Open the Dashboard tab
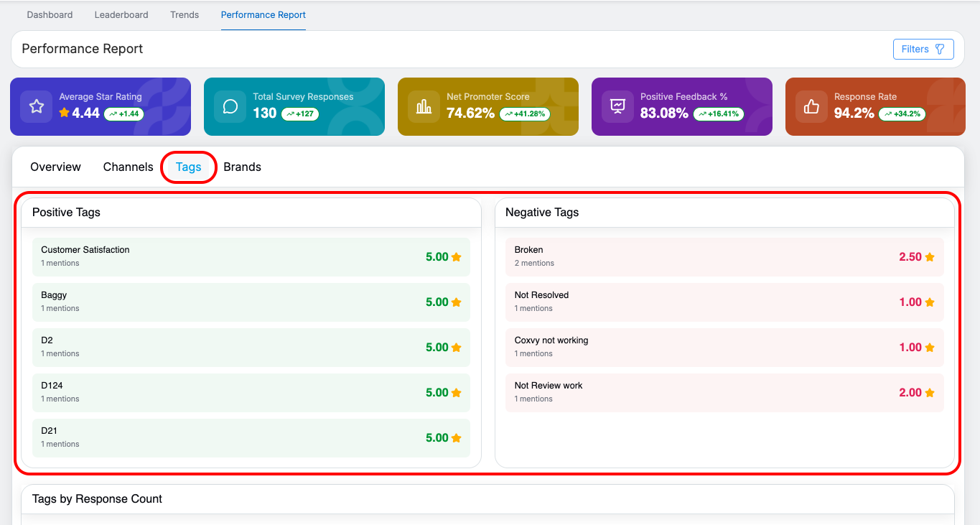Screen dimensions: 980x525 [50, 14]
